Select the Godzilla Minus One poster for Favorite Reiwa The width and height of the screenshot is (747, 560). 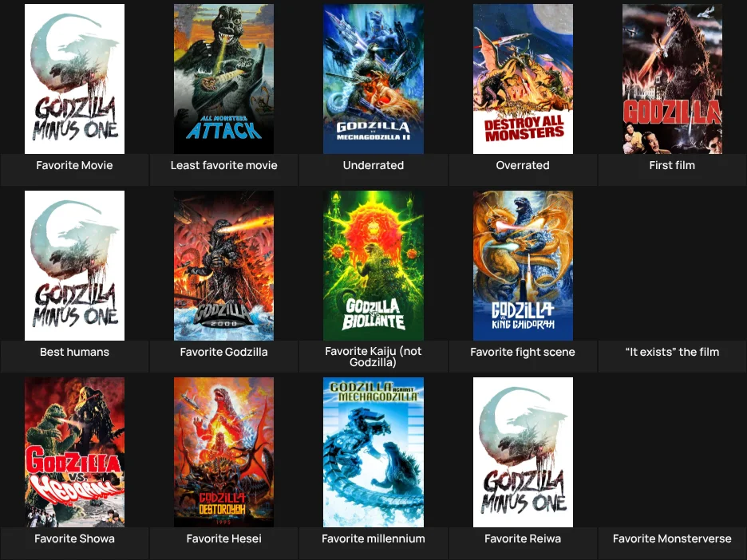(523, 452)
